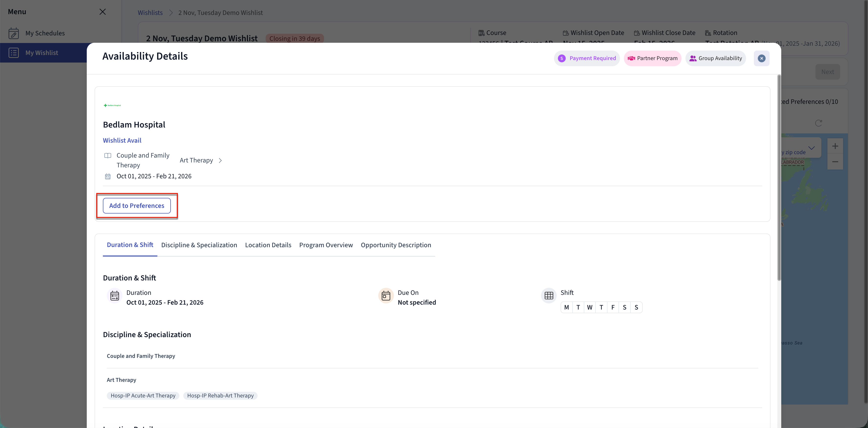Open the zip code dropdown
This screenshot has height=428, width=868.
[x=811, y=148]
